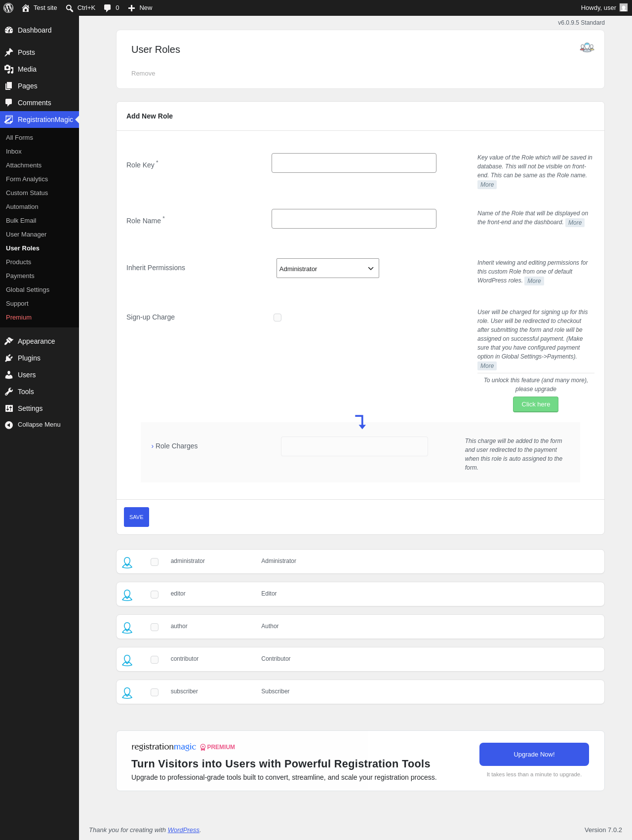Open Products submenu item
This screenshot has width=632, height=840.
coord(18,262)
